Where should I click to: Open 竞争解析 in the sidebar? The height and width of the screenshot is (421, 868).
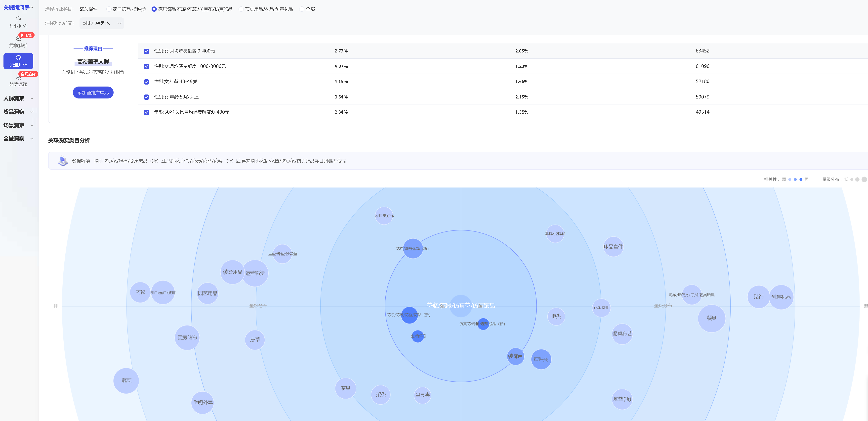pyautogui.click(x=18, y=42)
